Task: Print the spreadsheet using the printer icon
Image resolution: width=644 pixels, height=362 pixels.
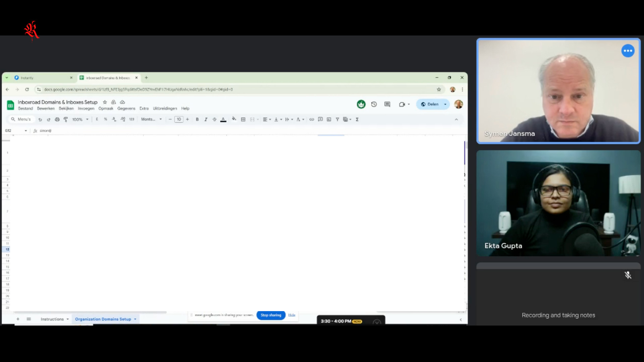Action: pos(57,119)
